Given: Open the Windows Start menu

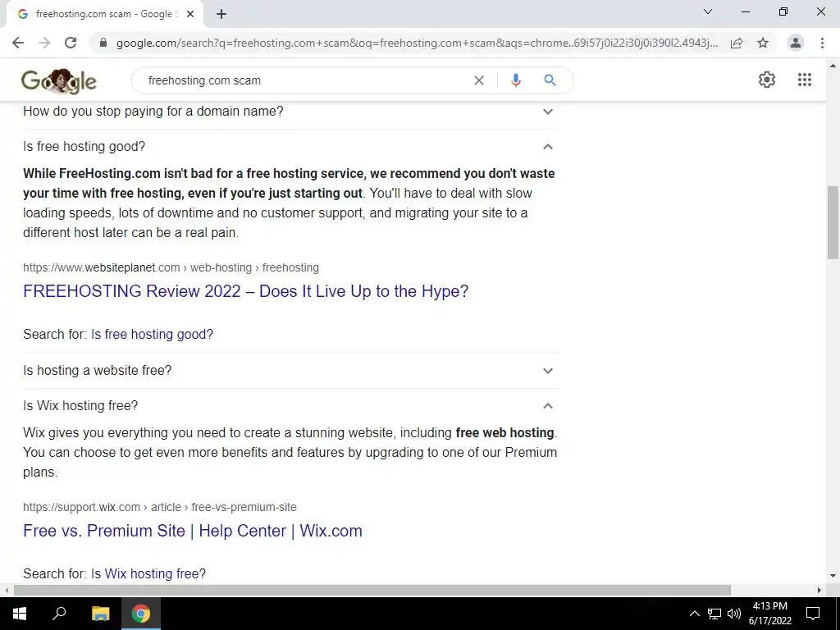Looking at the screenshot, I should 20,614.
